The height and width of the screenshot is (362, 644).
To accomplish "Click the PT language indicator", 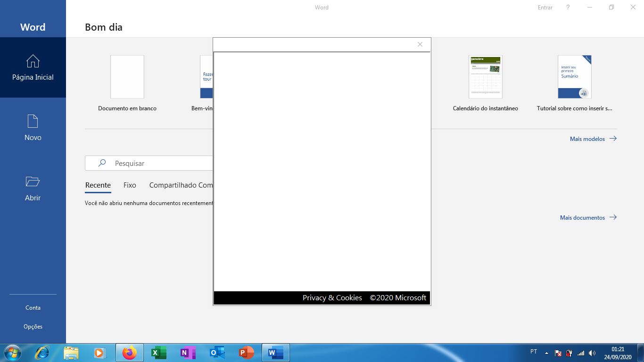I will tap(534, 352).
